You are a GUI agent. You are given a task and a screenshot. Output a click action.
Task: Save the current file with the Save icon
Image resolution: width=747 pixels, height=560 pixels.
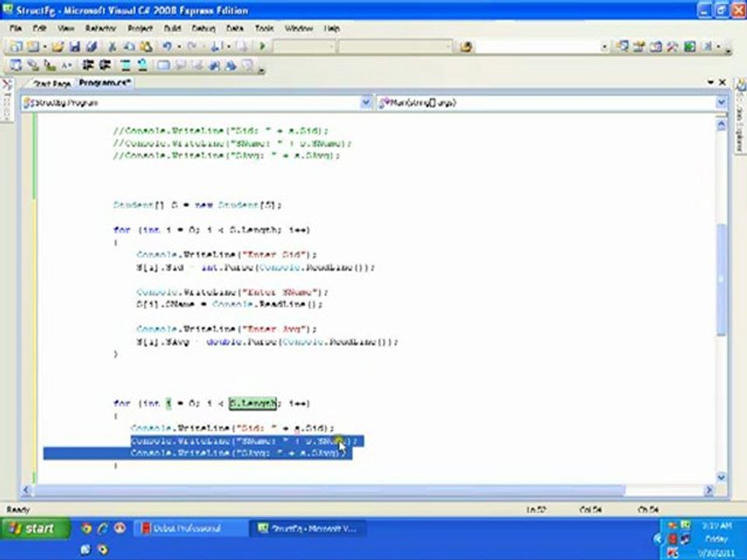click(x=75, y=47)
